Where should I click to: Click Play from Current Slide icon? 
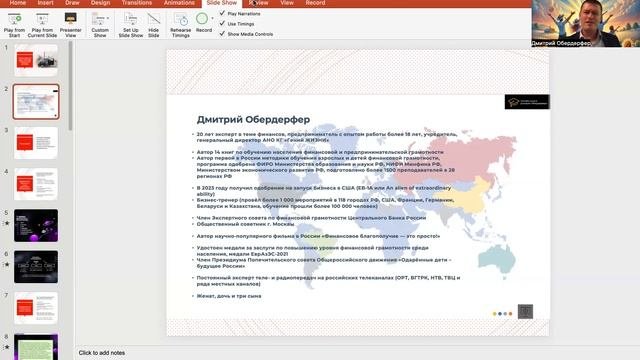[42, 24]
